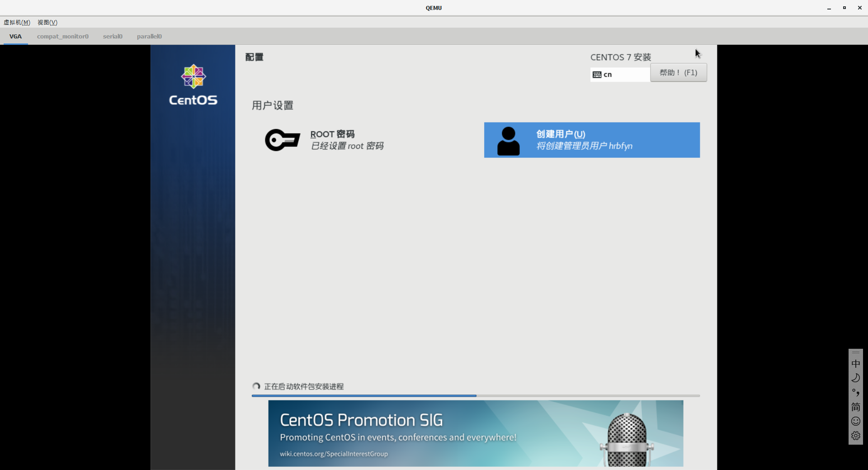Click the CentOS Promotion SIG banner
The height and width of the screenshot is (470, 868).
[x=475, y=433]
